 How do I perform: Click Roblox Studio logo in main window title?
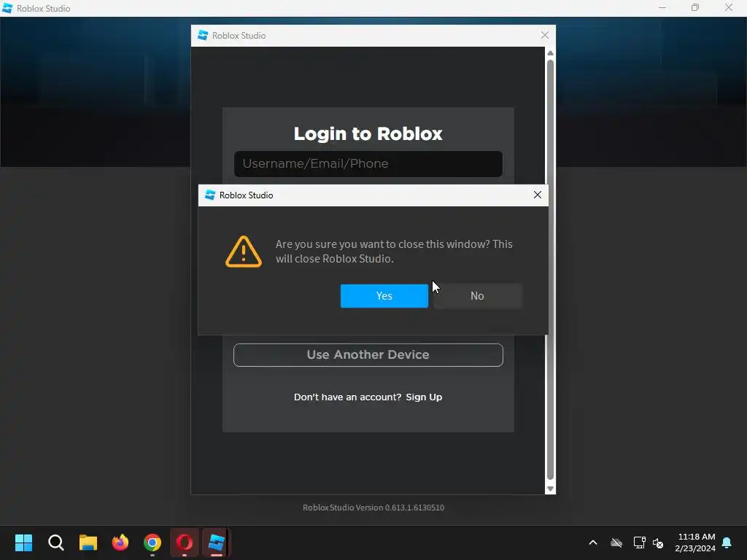pos(7,8)
